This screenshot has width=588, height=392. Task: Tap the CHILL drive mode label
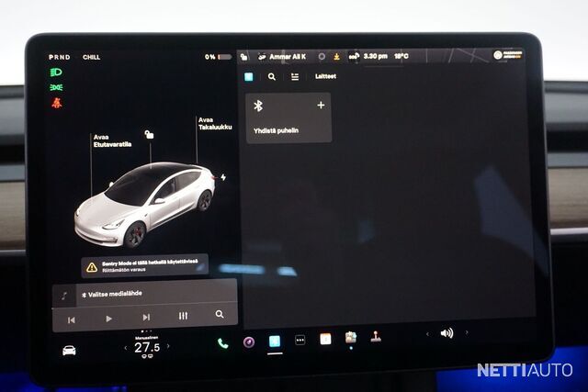coord(91,57)
